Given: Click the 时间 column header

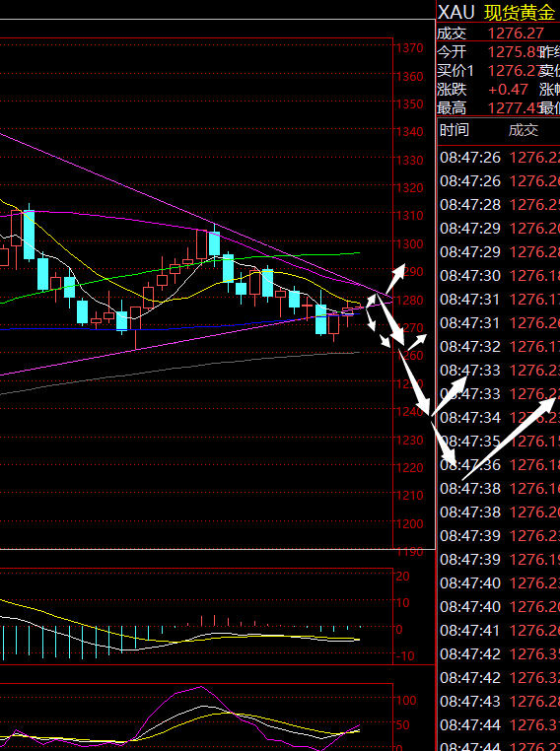Looking at the screenshot, I should tap(454, 130).
